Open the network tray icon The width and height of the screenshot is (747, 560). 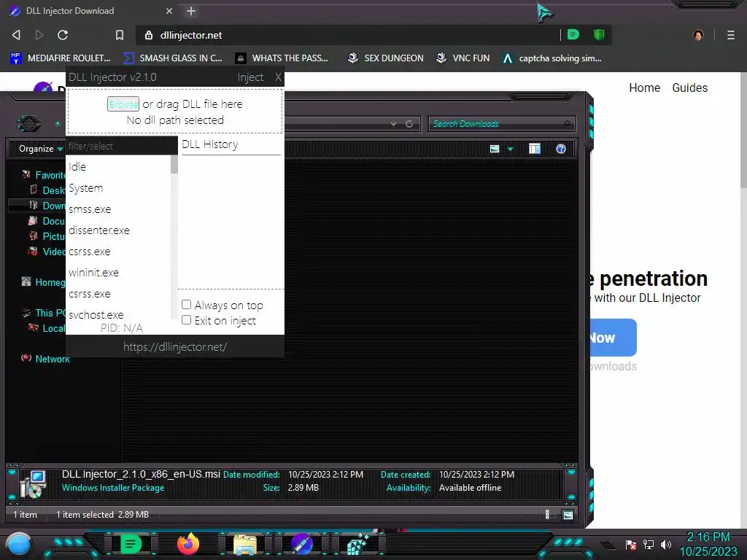649,544
